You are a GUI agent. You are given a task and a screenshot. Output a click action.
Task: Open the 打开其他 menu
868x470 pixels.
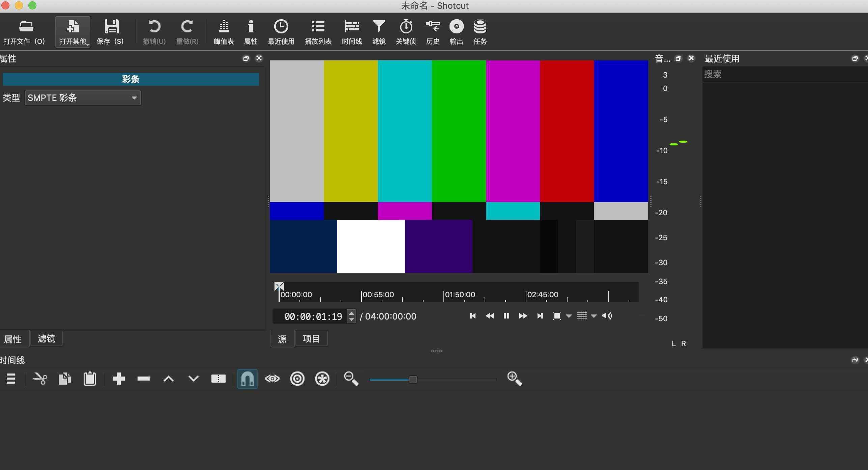pyautogui.click(x=73, y=32)
